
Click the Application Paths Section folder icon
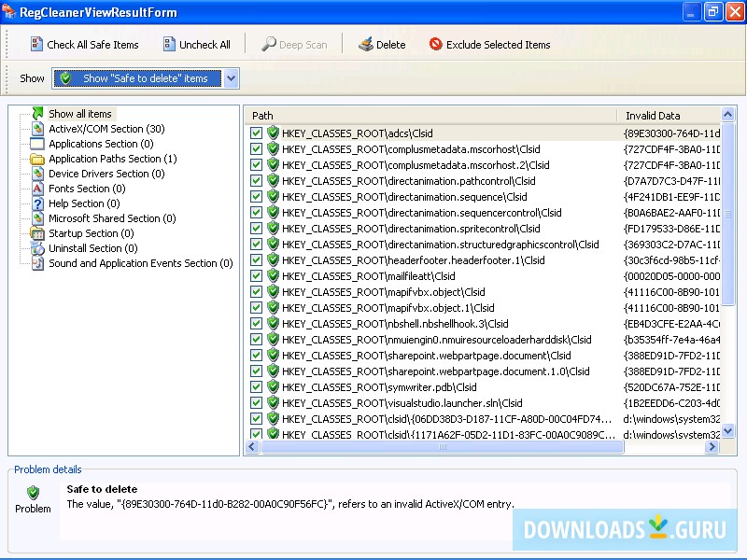coord(37,159)
